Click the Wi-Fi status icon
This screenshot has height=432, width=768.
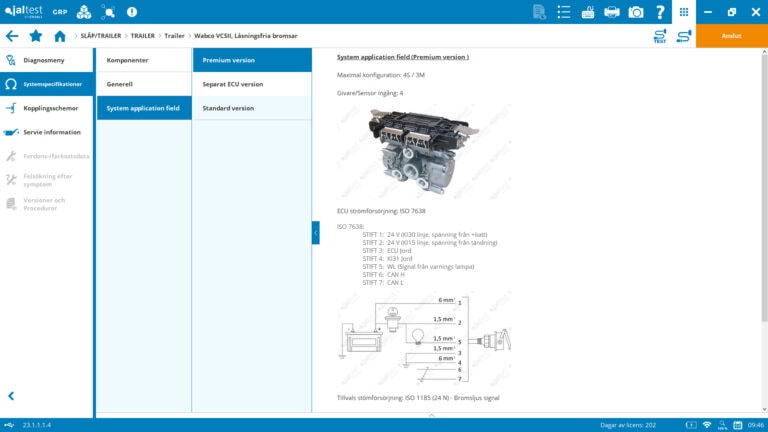click(707, 425)
